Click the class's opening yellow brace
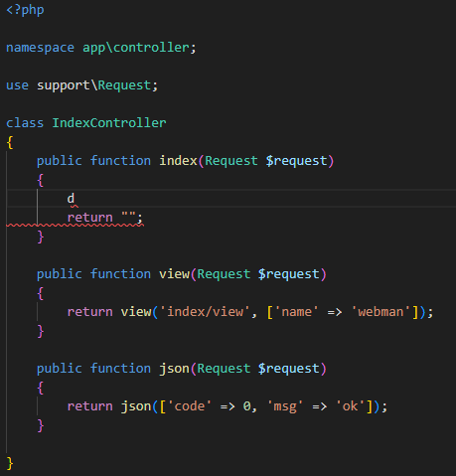The image size is (456, 476). point(10,142)
